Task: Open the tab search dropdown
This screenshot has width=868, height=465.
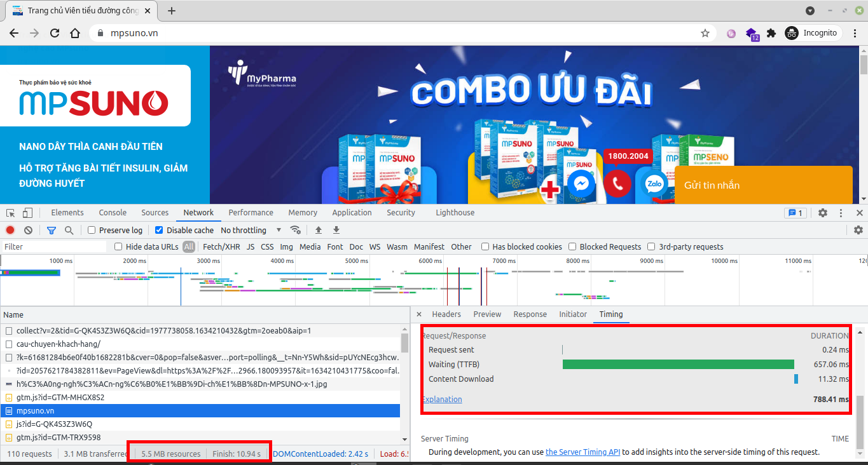Action: 810,11
